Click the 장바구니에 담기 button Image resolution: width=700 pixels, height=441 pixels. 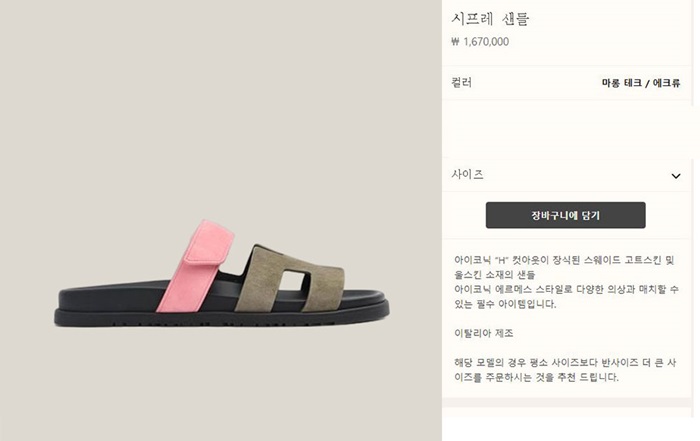coord(566,215)
